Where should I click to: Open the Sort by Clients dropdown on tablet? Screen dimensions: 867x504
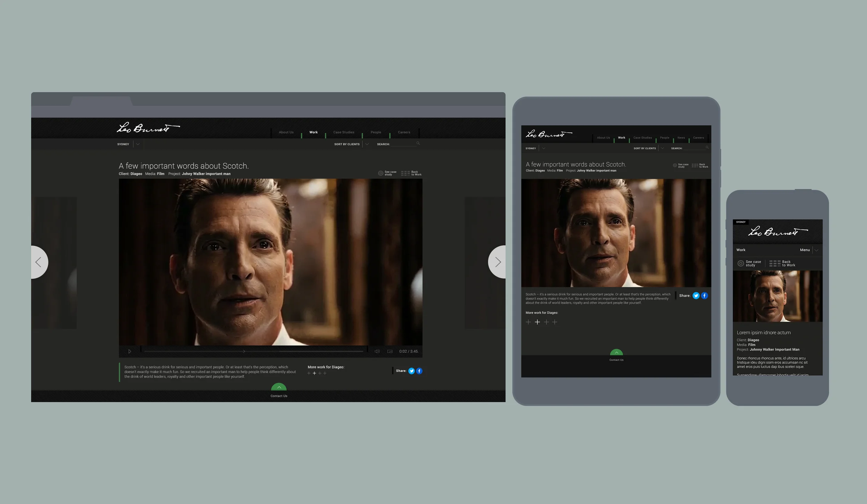(662, 148)
